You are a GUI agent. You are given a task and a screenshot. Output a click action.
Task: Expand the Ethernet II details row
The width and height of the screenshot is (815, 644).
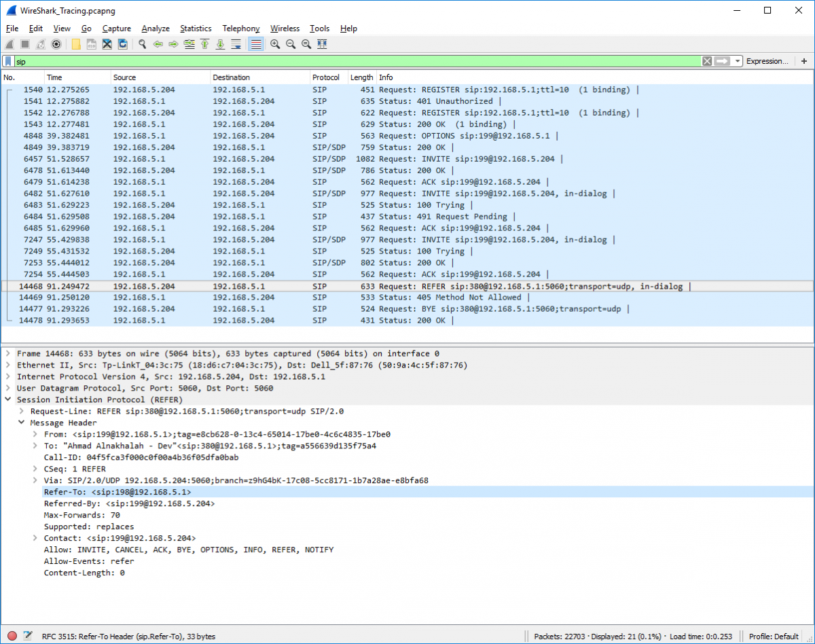point(8,365)
